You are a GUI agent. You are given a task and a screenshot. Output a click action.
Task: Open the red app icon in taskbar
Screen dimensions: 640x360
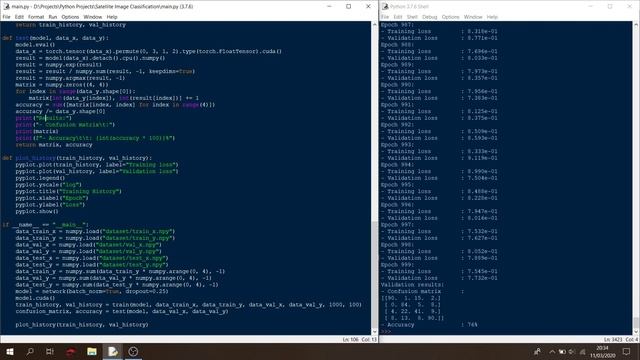71,351
